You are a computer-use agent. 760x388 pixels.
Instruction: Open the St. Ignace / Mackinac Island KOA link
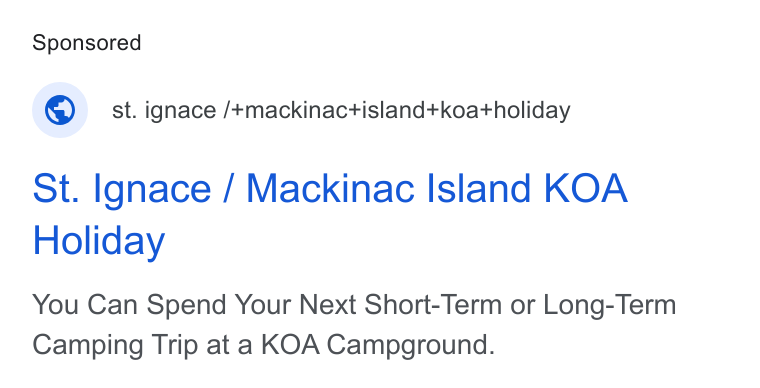click(330, 214)
